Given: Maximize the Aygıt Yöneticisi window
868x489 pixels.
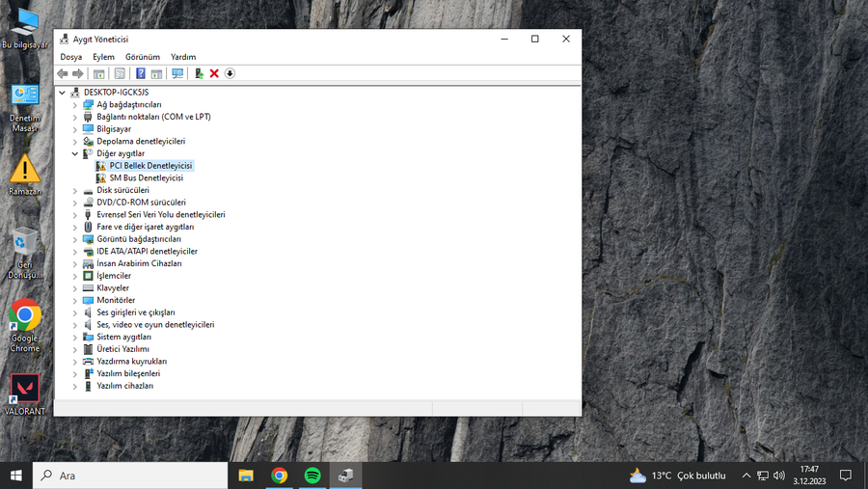Looking at the screenshot, I should [x=534, y=39].
